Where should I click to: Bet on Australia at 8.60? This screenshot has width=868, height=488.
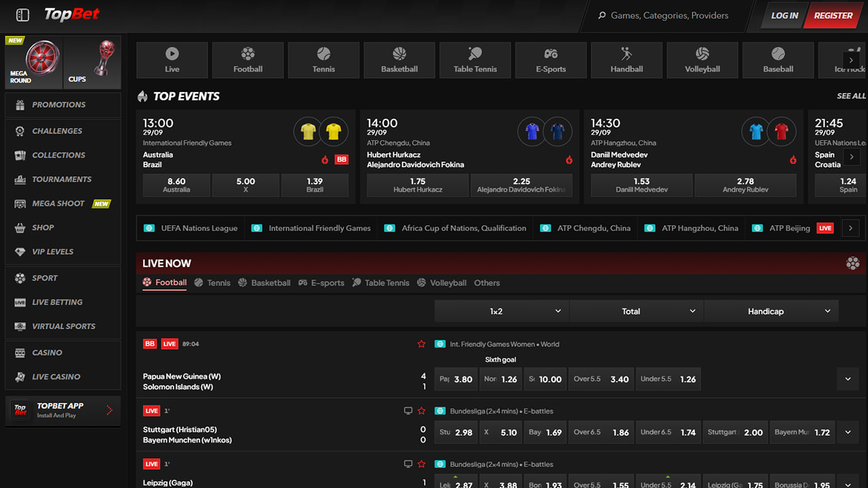pyautogui.click(x=176, y=185)
